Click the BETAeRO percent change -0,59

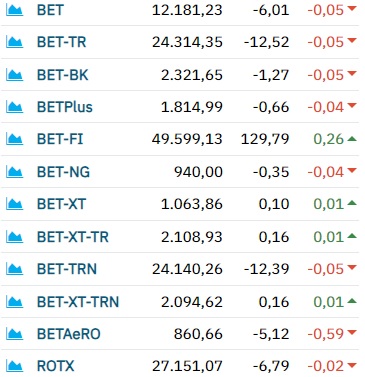coord(325,334)
